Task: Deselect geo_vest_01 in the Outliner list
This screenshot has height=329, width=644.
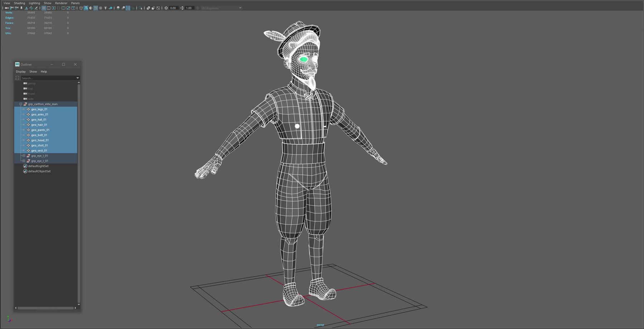Action: coord(39,150)
